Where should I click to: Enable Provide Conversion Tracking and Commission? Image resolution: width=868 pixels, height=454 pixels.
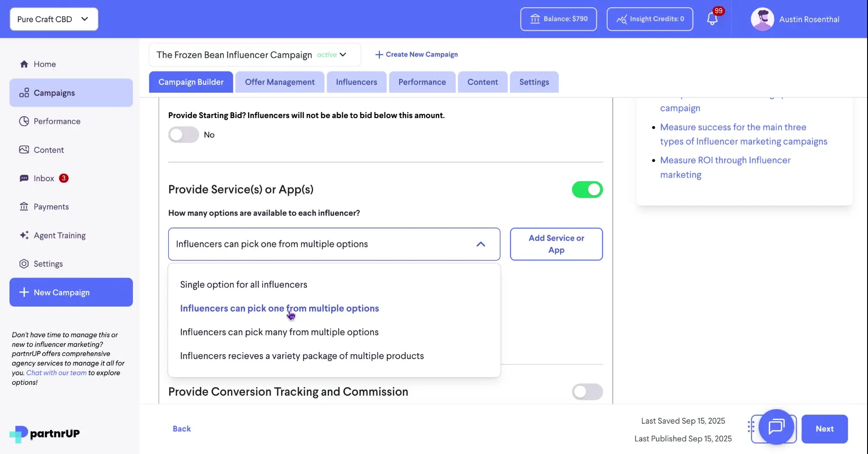pyautogui.click(x=587, y=392)
